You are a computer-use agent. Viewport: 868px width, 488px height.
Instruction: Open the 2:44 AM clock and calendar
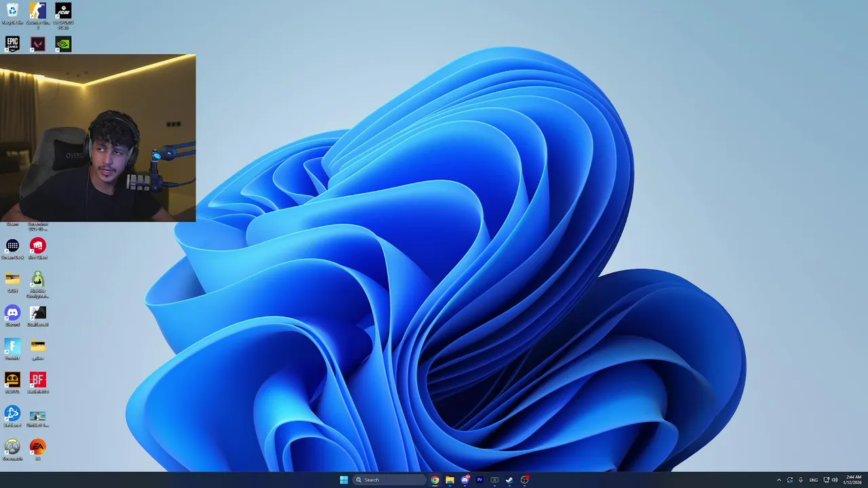tap(853, 480)
